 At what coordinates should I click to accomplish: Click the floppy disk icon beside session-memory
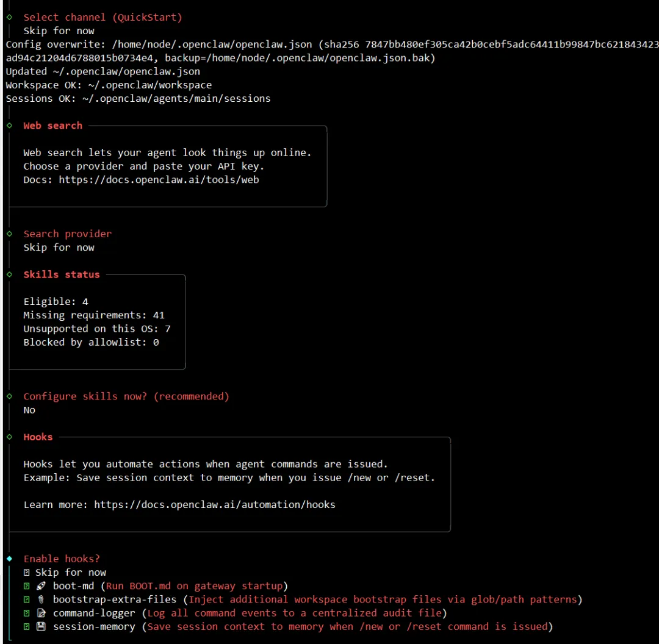(41, 626)
